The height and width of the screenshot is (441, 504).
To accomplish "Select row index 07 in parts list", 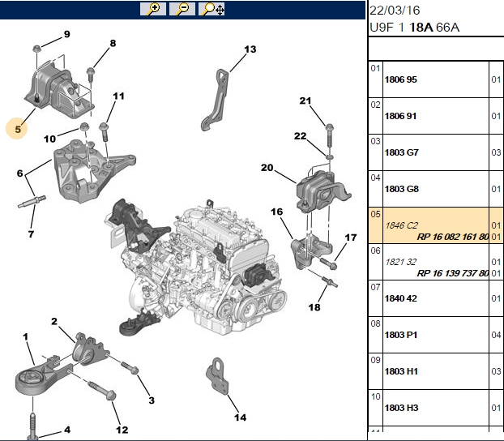I will tap(375, 287).
